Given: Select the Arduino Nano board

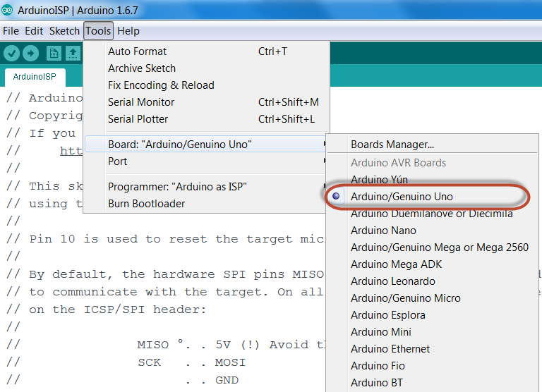Looking at the screenshot, I should tap(433, 231).
